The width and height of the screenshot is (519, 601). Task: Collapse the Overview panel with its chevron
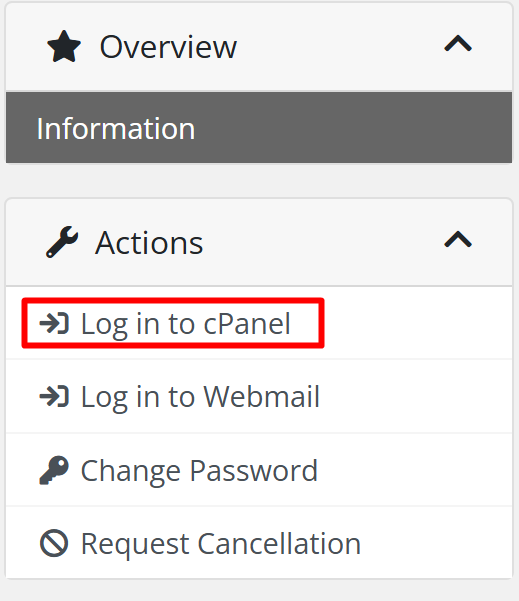pyautogui.click(x=458, y=43)
